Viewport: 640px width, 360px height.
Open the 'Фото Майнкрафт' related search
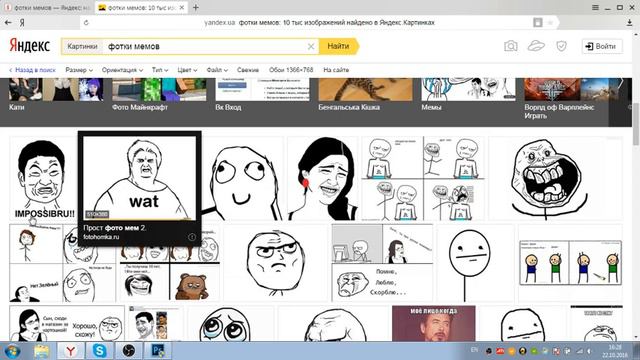coord(159,95)
